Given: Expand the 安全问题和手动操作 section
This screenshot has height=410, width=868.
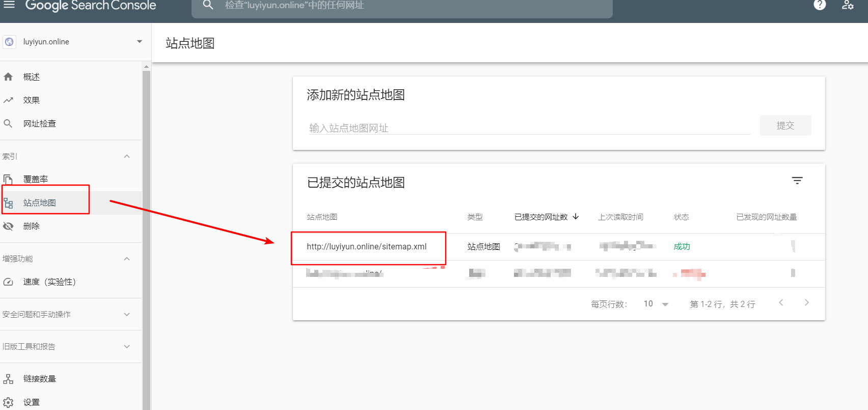Looking at the screenshot, I should pyautogui.click(x=127, y=315).
